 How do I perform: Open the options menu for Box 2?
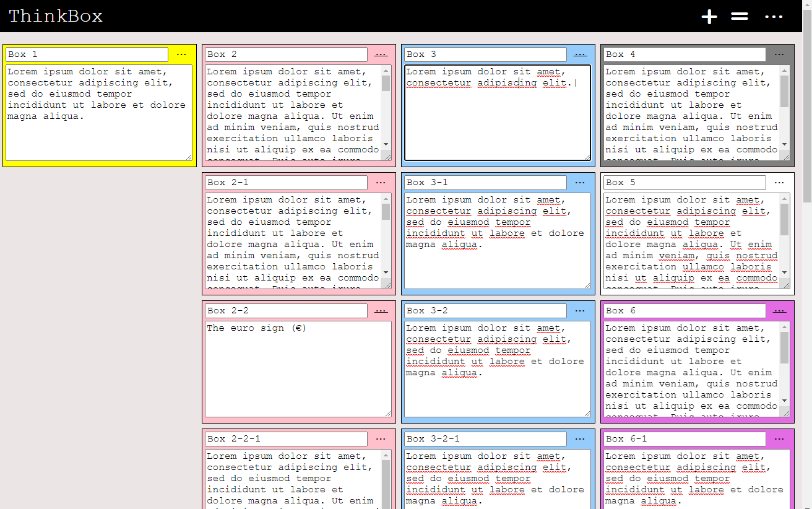click(x=381, y=54)
